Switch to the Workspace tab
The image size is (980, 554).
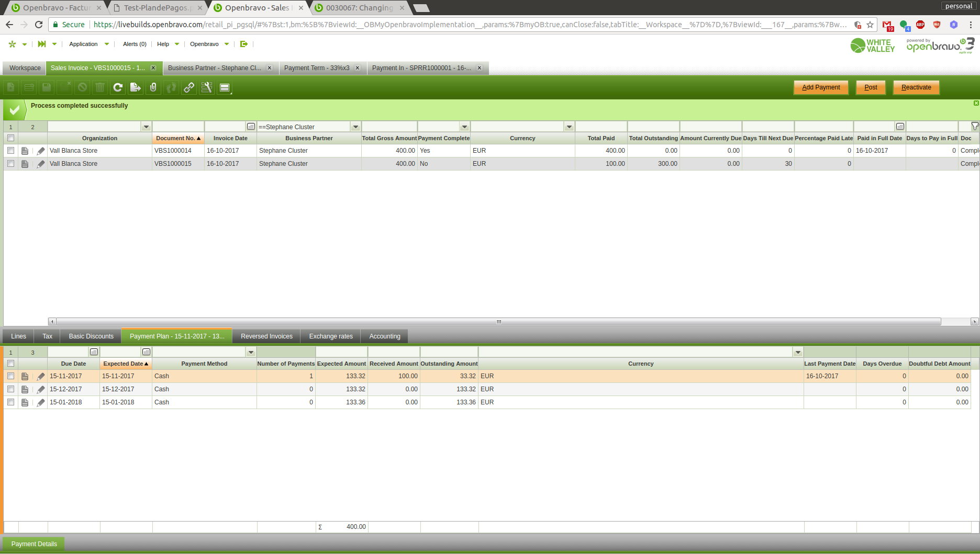tap(25, 68)
